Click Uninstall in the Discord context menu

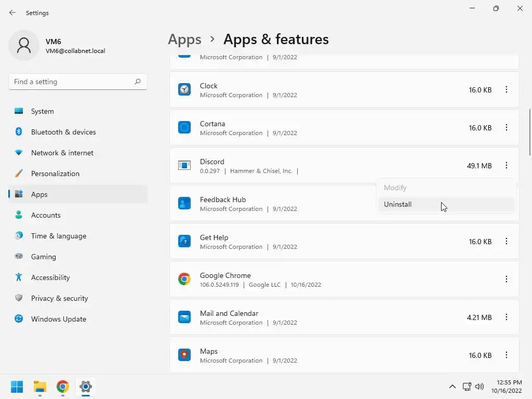[x=398, y=204]
